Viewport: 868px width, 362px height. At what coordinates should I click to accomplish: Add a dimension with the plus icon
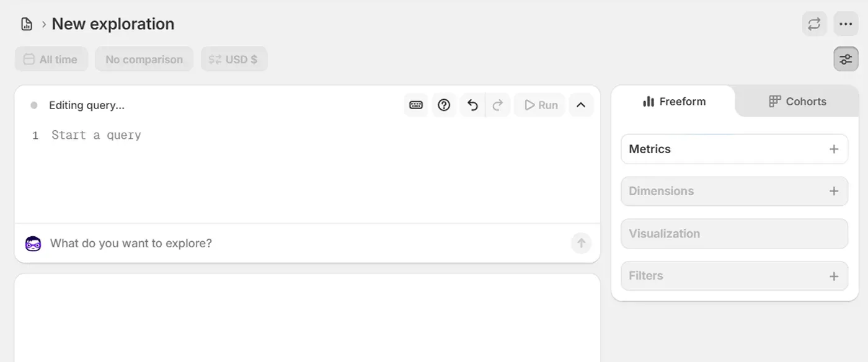coord(834,192)
